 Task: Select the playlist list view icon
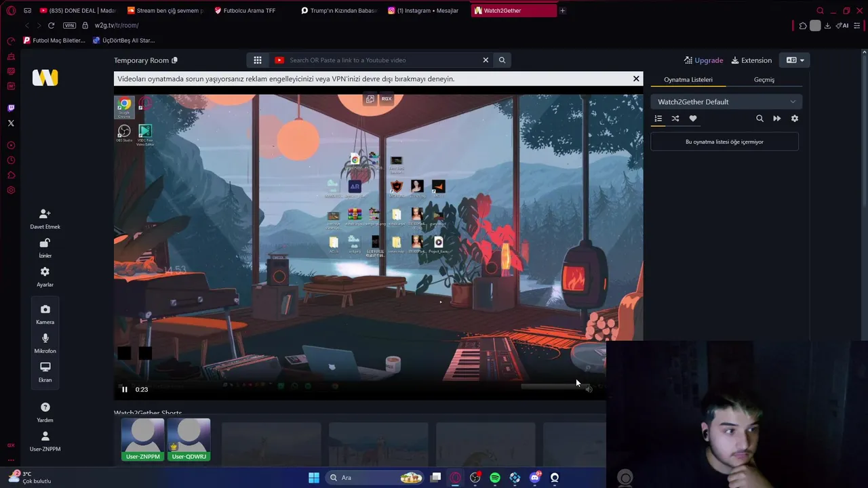click(x=658, y=119)
